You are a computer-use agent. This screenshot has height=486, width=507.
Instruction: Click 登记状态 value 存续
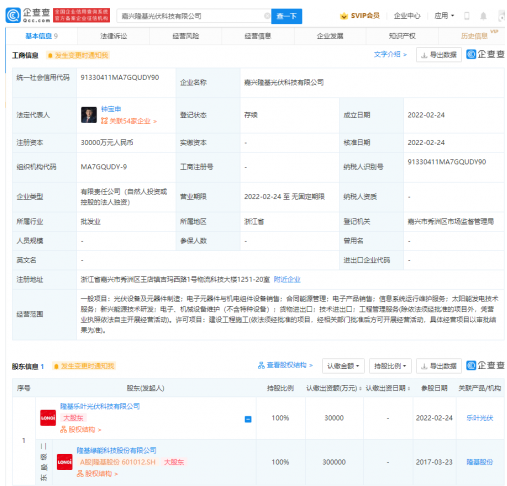coord(251,115)
